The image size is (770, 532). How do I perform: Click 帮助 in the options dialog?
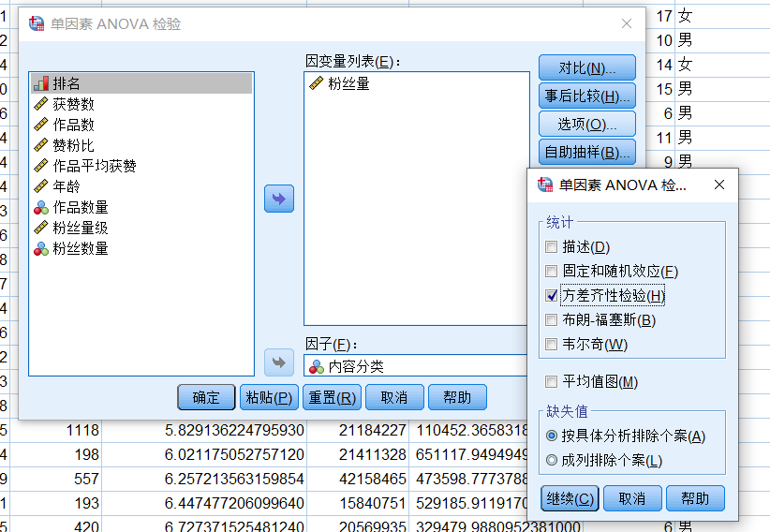click(x=695, y=498)
